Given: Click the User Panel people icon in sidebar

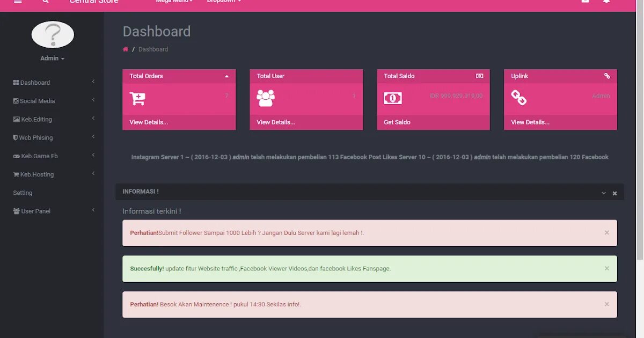Looking at the screenshot, I should click(x=17, y=211).
